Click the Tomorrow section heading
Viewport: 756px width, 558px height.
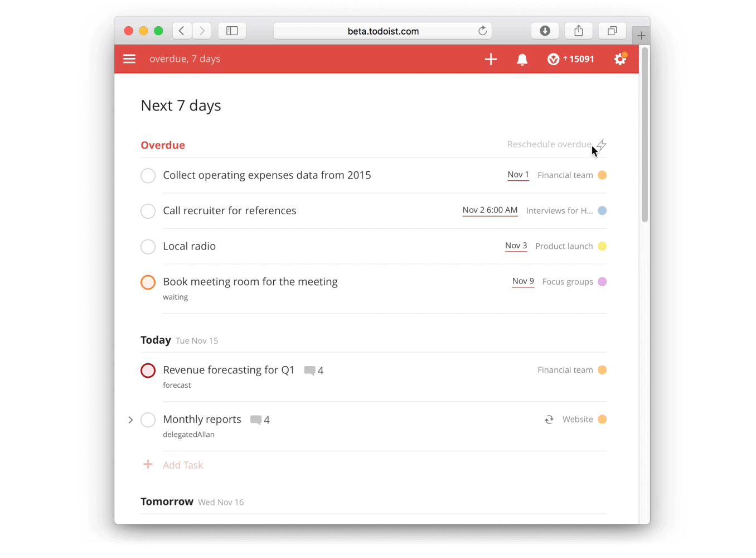(x=167, y=501)
